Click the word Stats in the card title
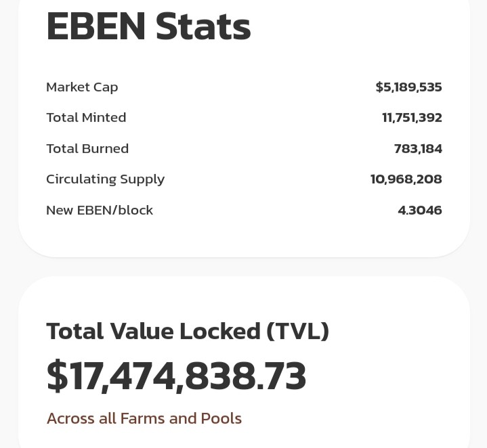The width and height of the screenshot is (487, 448). click(203, 27)
